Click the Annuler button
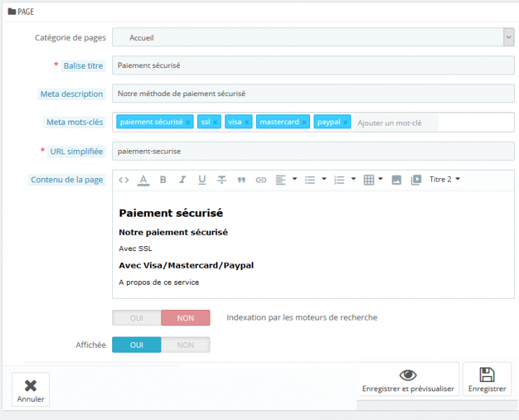The width and height of the screenshot is (519, 420). [x=31, y=390]
